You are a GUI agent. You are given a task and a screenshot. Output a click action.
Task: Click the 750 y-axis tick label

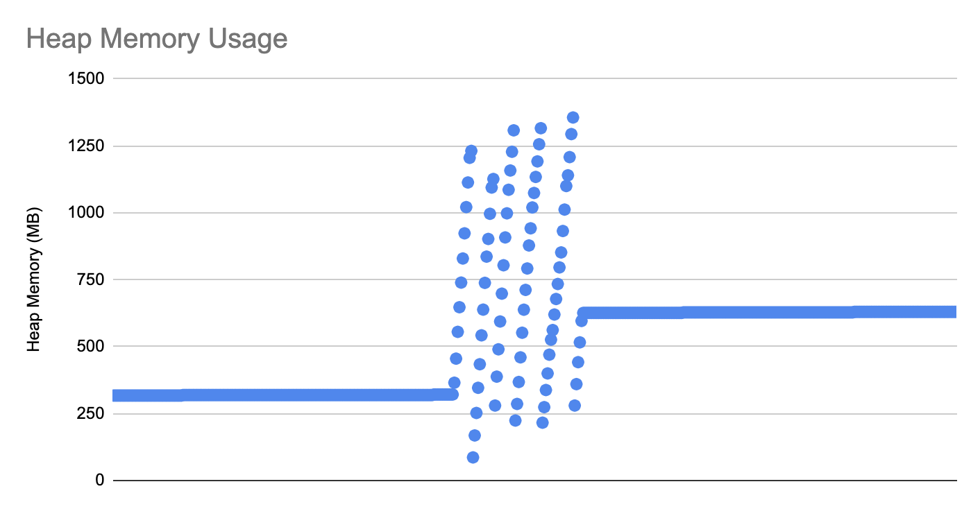[x=90, y=279]
